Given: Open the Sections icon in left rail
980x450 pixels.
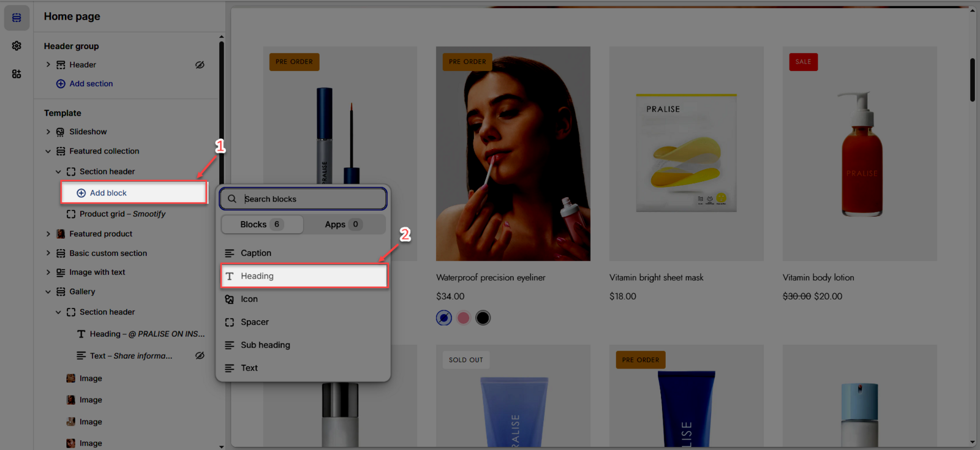Looking at the screenshot, I should click(17, 18).
